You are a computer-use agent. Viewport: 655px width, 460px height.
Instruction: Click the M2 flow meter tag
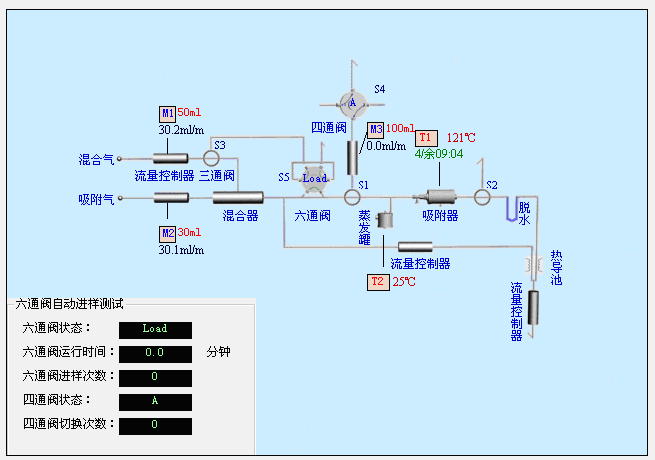tap(168, 234)
